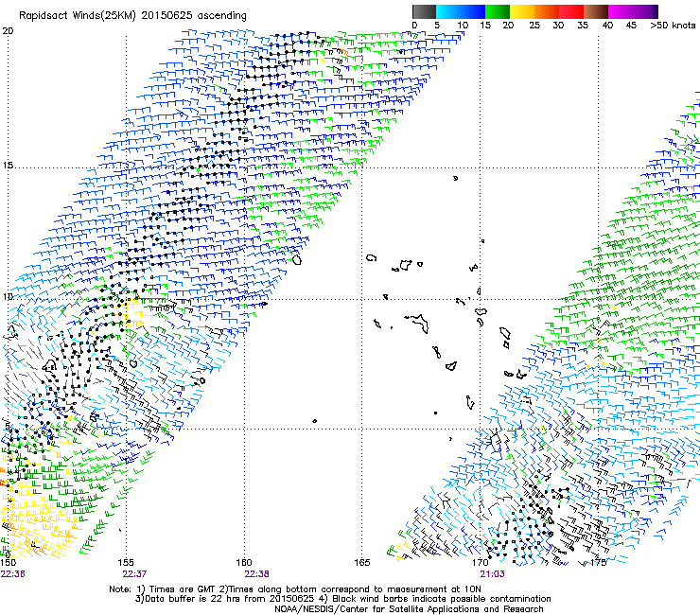700x615 pixels.
Task: Click the '25' label under the color legend
Action: pyautogui.click(x=534, y=26)
